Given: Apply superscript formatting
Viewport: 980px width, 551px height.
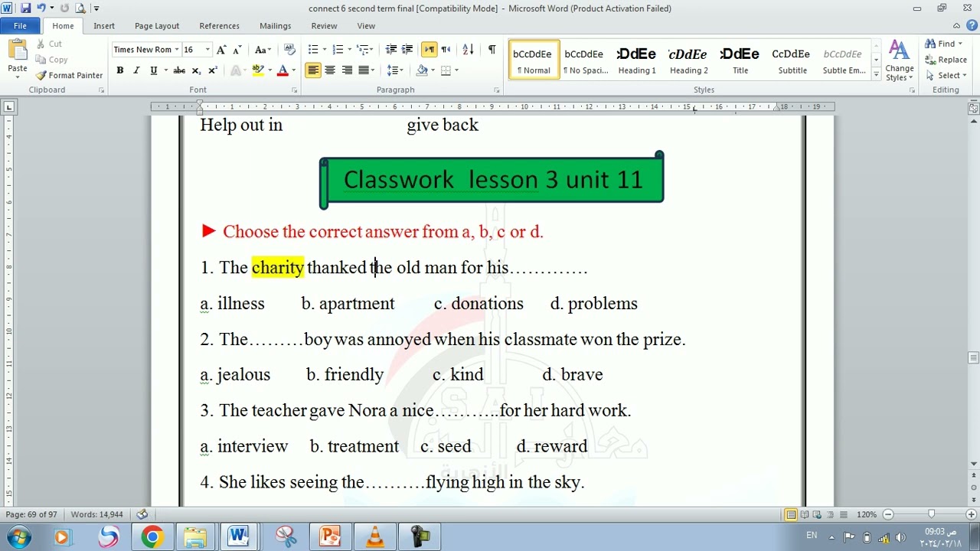Looking at the screenshot, I should [x=213, y=70].
